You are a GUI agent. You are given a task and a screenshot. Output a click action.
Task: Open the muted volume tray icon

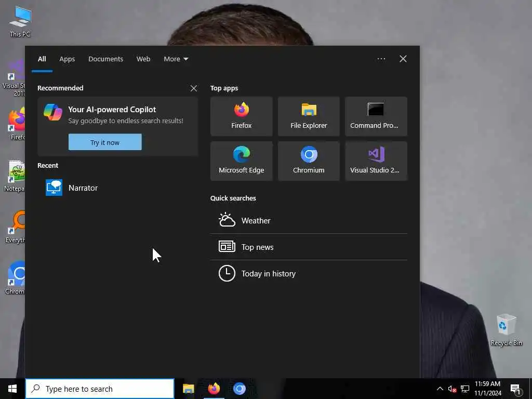[452, 389]
